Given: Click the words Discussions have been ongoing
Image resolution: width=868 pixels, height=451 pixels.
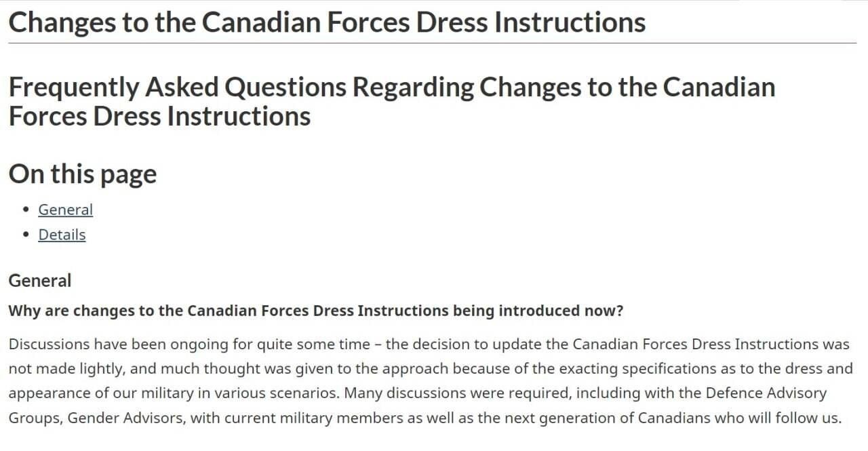Looking at the screenshot, I should point(119,344).
